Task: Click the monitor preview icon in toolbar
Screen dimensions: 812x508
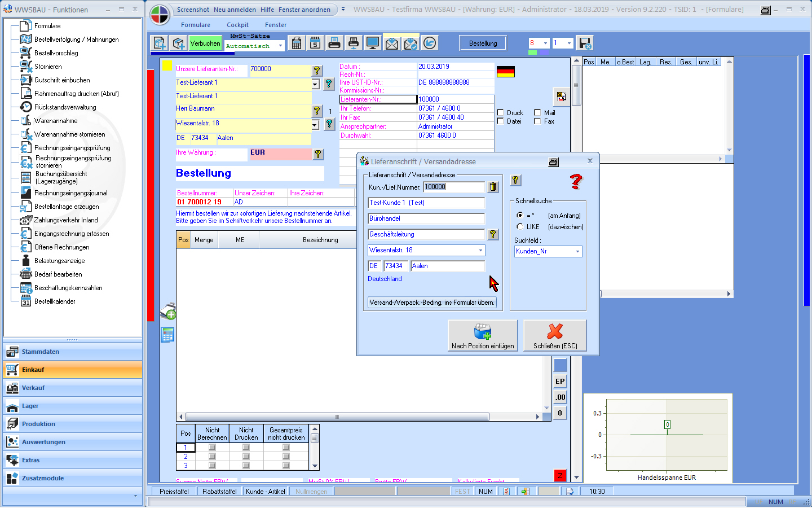Action: (x=372, y=43)
